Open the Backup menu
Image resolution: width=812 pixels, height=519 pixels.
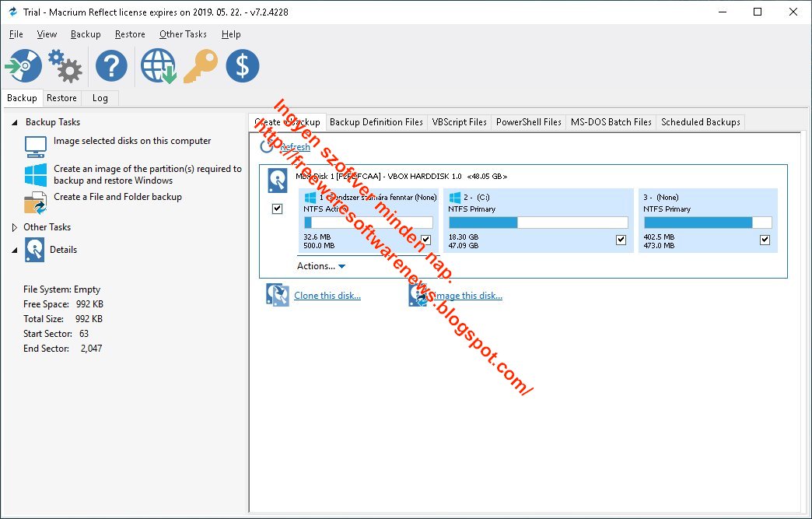tap(86, 34)
